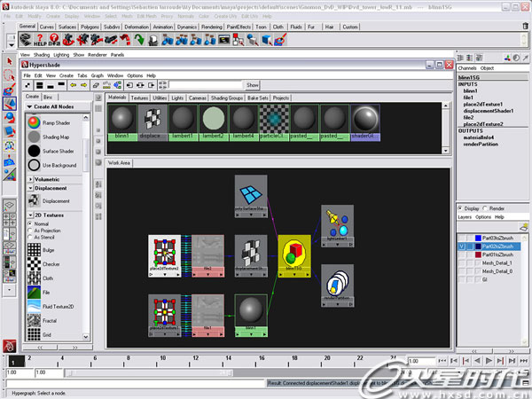Click Part03toZbrush blue layer color swatch
The image size is (532, 399).
click(x=478, y=238)
